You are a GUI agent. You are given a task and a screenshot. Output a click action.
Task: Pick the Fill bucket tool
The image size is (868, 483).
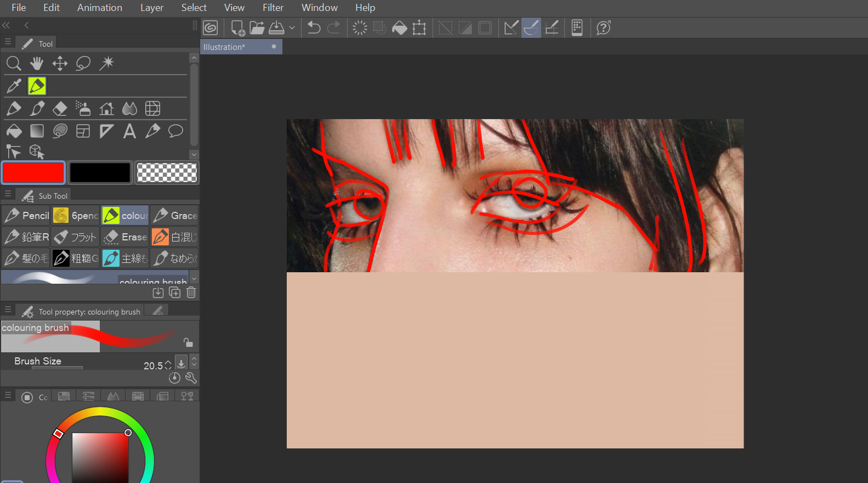(x=14, y=131)
